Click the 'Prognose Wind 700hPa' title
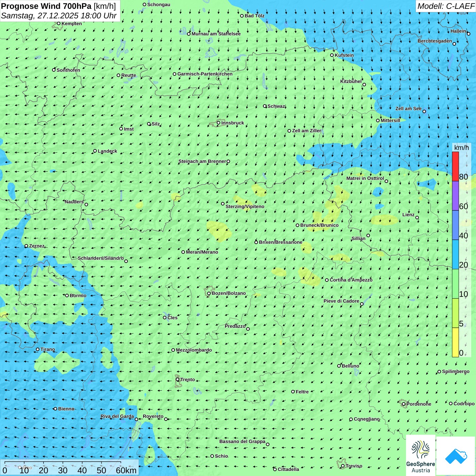 tap(46, 6)
